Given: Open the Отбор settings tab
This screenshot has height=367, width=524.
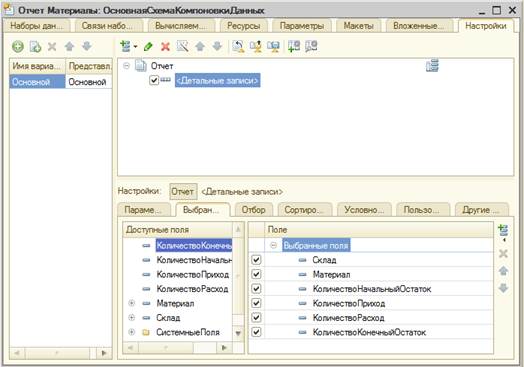Looking at the screenshot, I should click(253, 210).
